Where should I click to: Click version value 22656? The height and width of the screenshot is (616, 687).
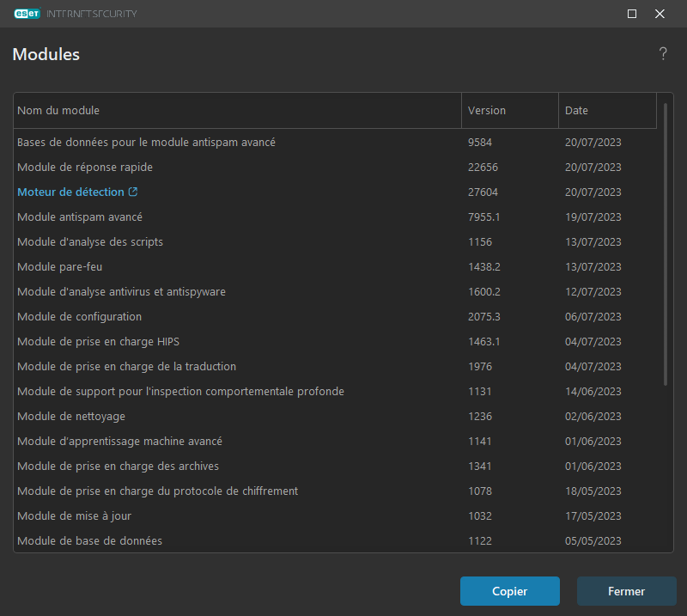[x=483, y=167]
